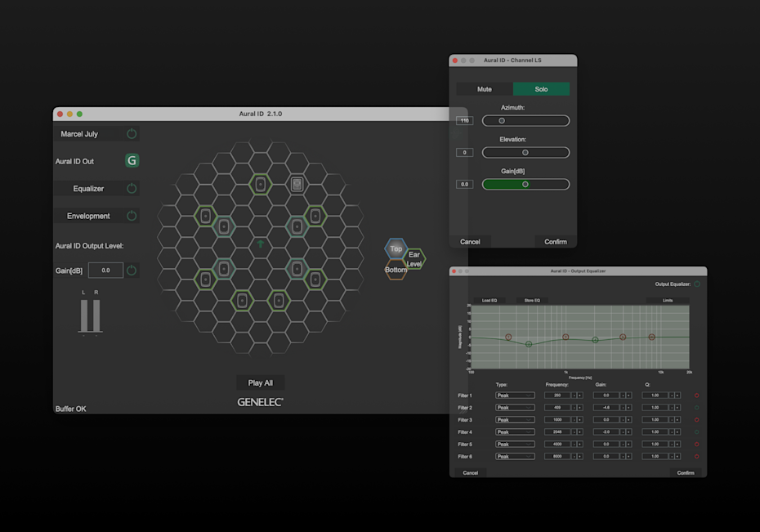Disable the Filter 4 green circle toggle

696,431
